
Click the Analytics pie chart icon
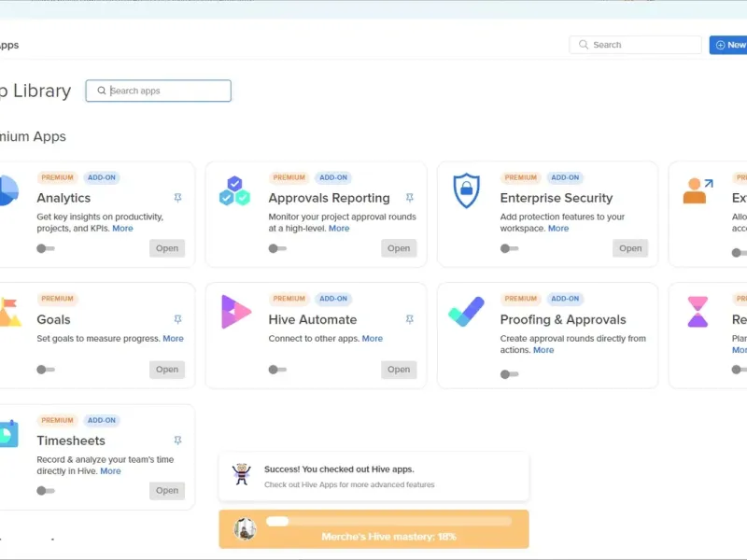(x=9, y=190)
